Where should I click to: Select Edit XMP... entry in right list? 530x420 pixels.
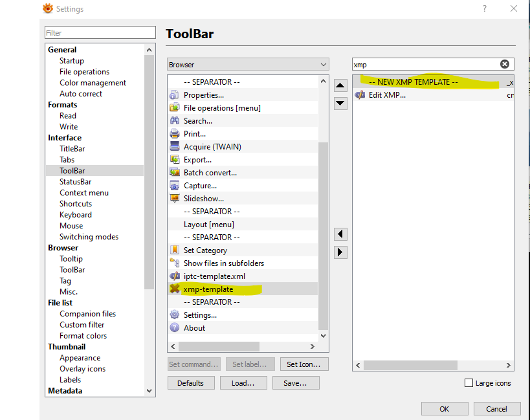(x=433, y=95)
